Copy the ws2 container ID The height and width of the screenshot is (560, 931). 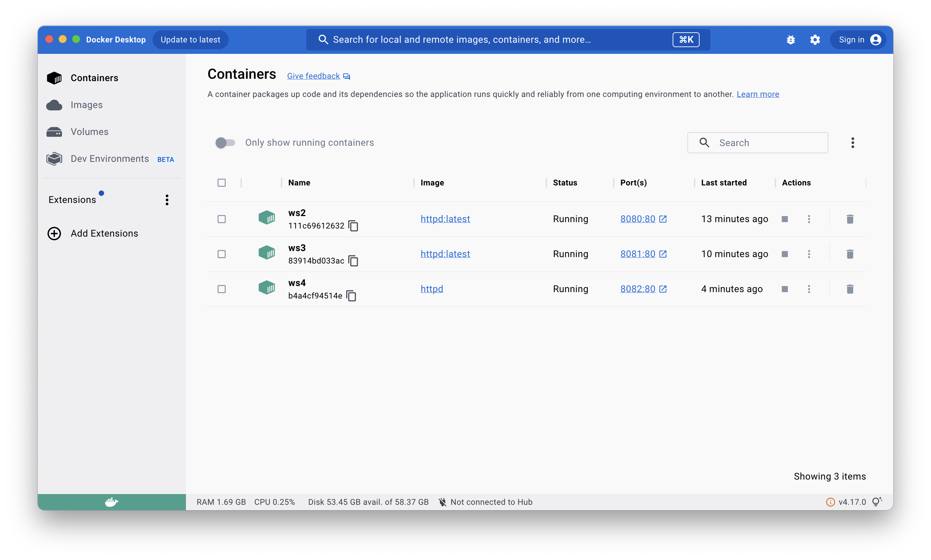point(353,226)
